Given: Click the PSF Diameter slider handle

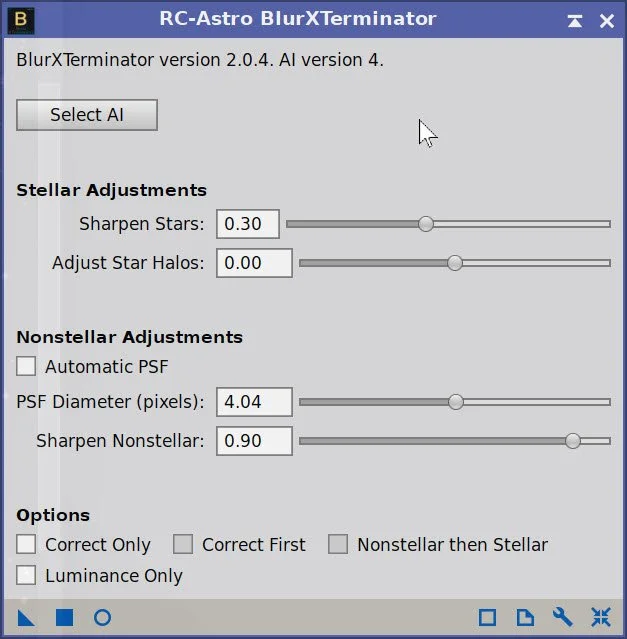Looking at the screenshot, I should click(x=455, y=402).
